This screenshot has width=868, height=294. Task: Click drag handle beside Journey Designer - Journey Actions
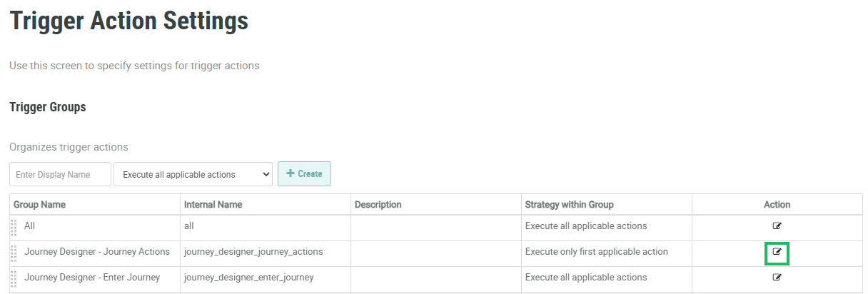pos(14,253)
